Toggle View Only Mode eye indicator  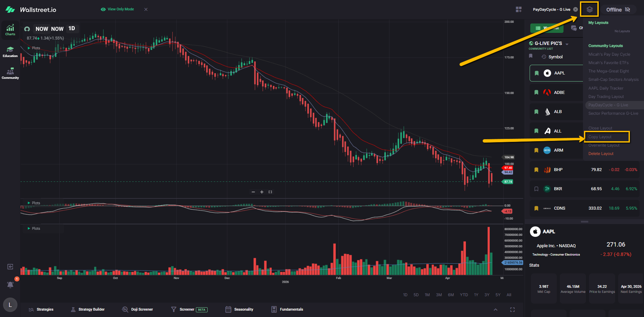103,9
